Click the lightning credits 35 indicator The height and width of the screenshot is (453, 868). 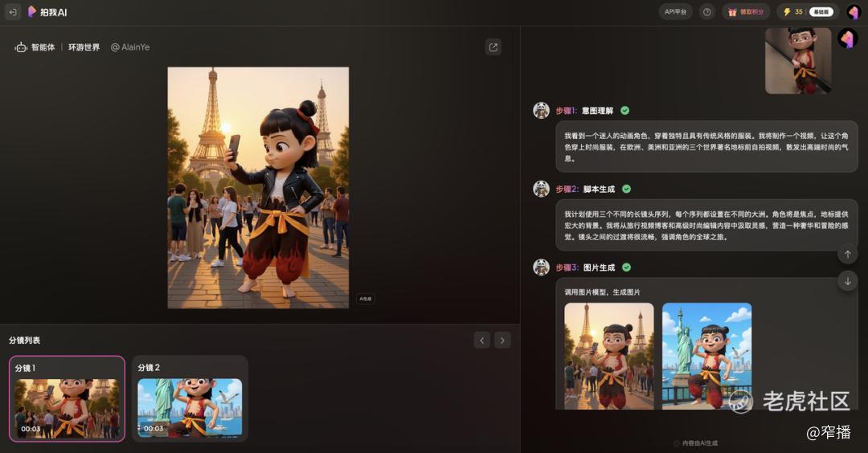pos(792,11)
